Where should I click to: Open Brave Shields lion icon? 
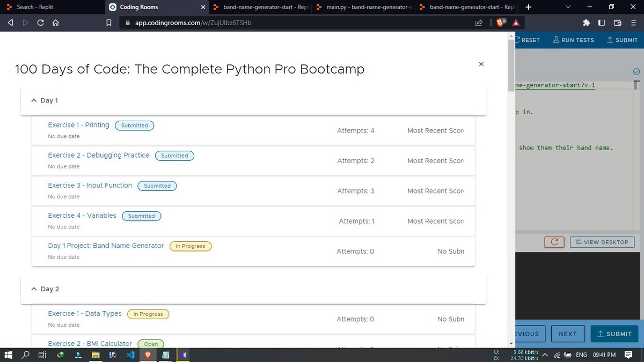point(501,23)
